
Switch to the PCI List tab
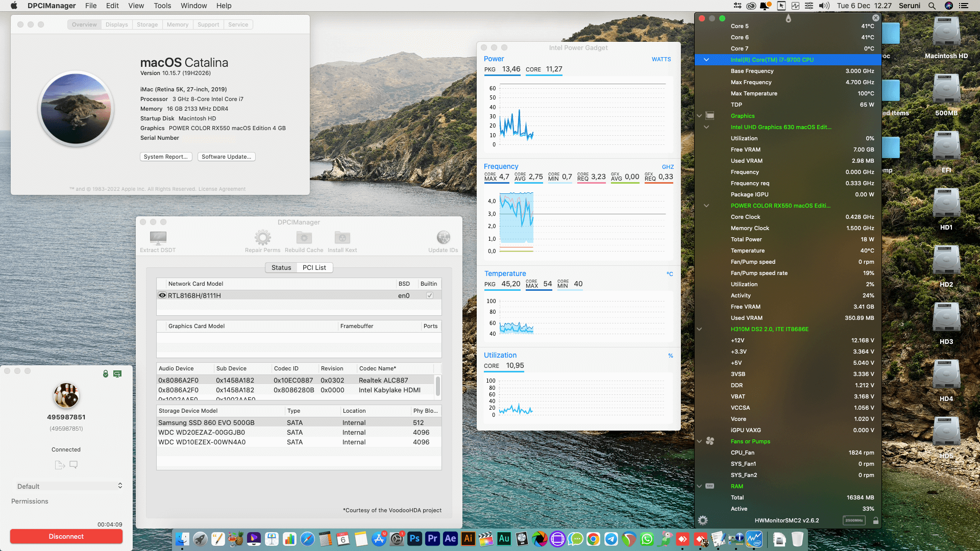[x=314, y=267]
